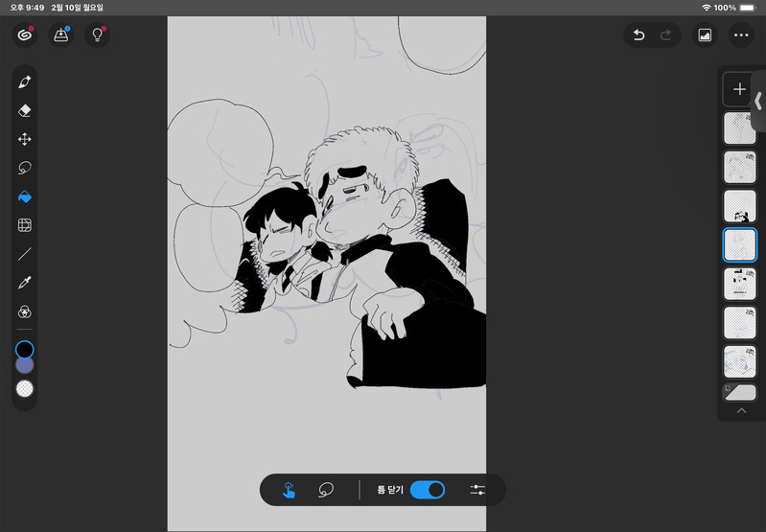766x532 pixels.
Task: Select the gray background layer thumbnail
Action: coord(739,392)
